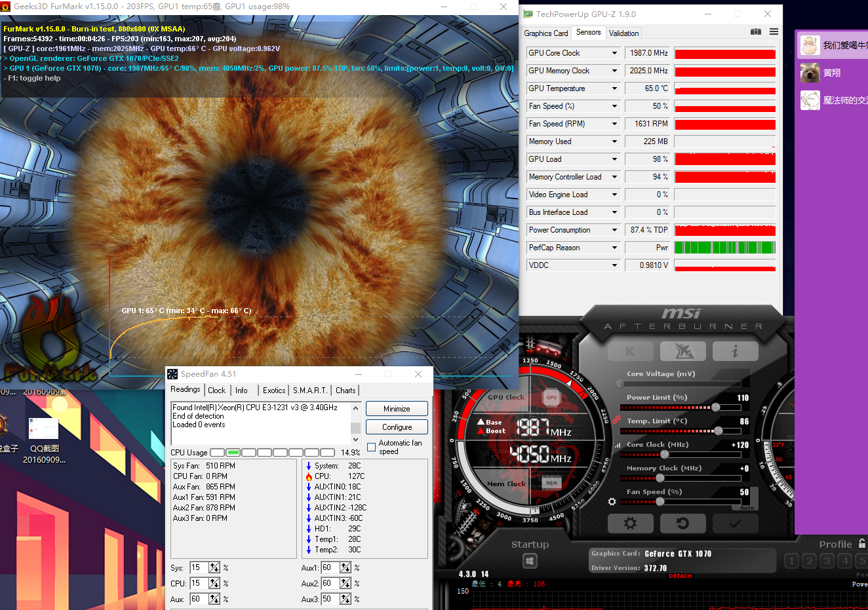This screenshot has width=868, height=610.
Task: Launch Kombustor with Afterburner K button
Action: (x=630, y=351)
